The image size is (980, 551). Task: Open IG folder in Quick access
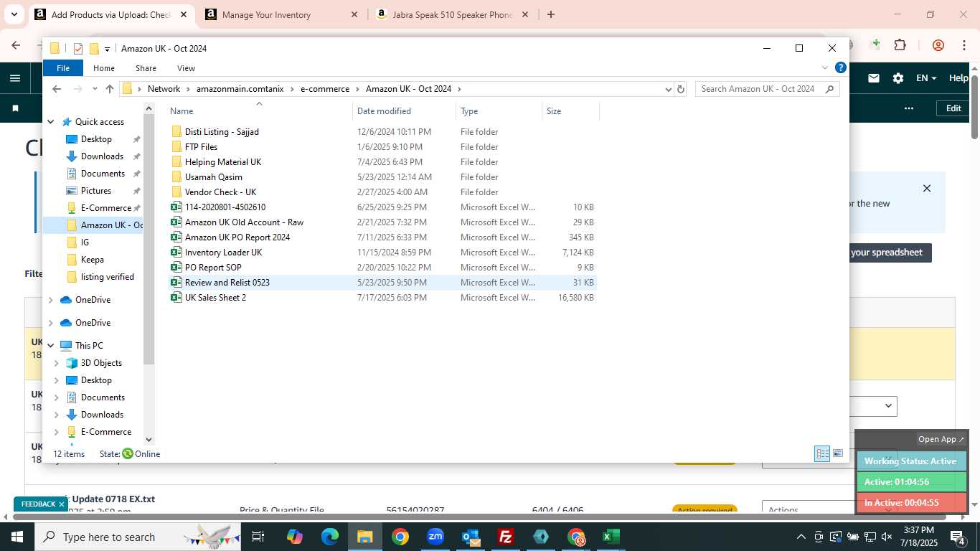[85, 242]
